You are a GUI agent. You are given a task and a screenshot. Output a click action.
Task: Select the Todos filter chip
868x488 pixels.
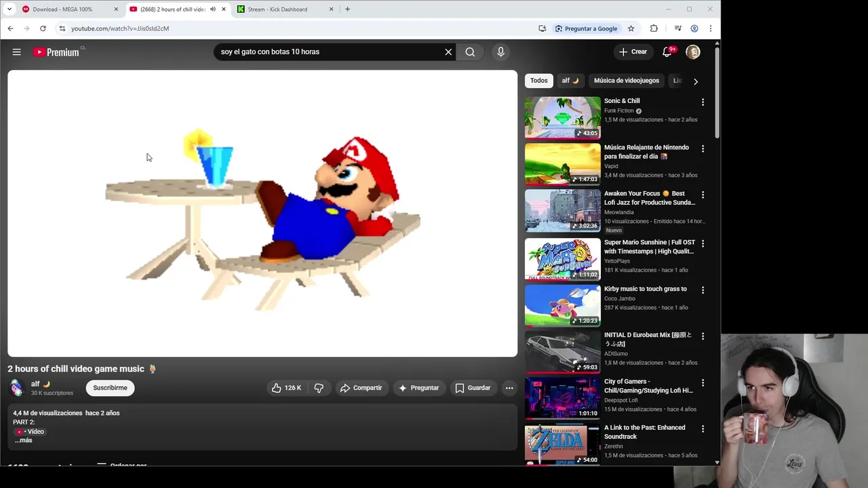click(x=539, y=81)
